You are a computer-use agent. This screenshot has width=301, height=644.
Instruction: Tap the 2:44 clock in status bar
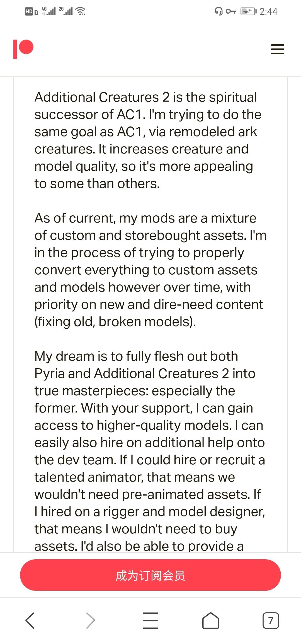tap(268, 11)
